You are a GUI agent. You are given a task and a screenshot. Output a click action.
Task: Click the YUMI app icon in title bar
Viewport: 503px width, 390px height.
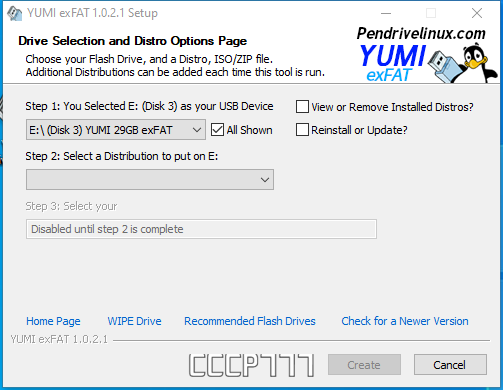click(x=15, y=13)
